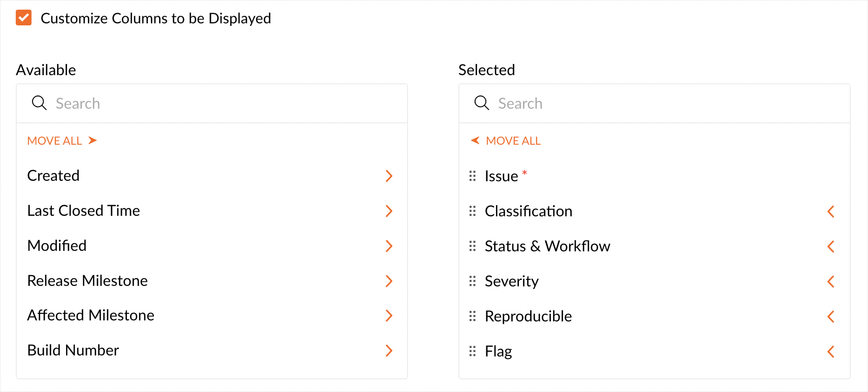This screenshot has width=868, height=392.
Task: Add Modified column using its arrow
Action: tap(389, 246)
